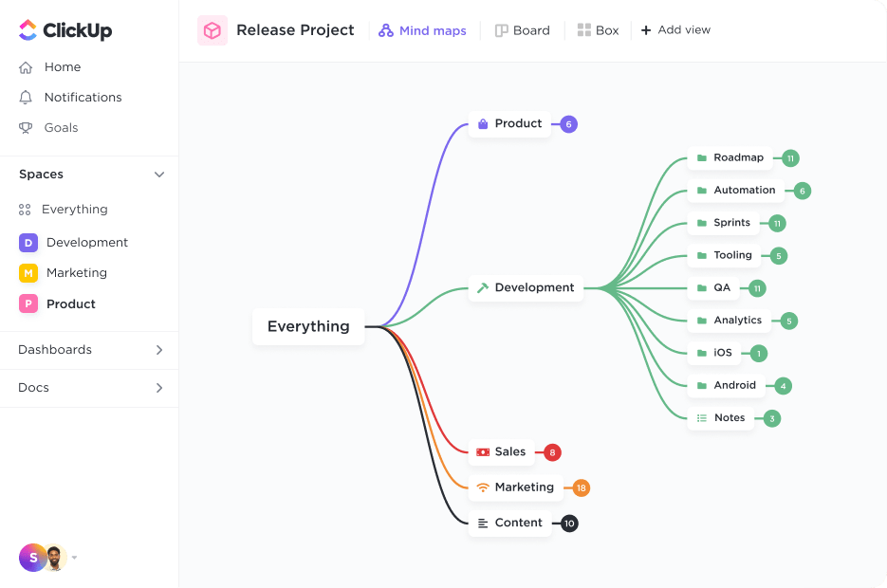Click the Development space D icon
Viewport: 887px width, 588px height.
pyautogui.click(x=29, y=243)
